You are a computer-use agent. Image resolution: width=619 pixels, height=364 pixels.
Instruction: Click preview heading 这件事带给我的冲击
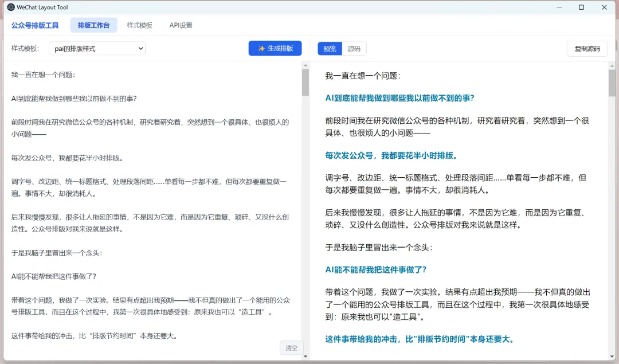pos(420,339)
